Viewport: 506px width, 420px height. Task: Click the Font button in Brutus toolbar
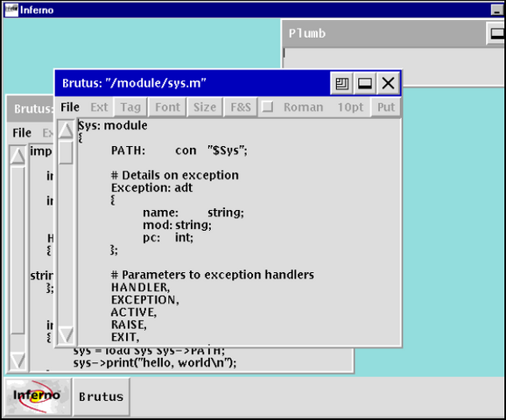click(167, 107)
